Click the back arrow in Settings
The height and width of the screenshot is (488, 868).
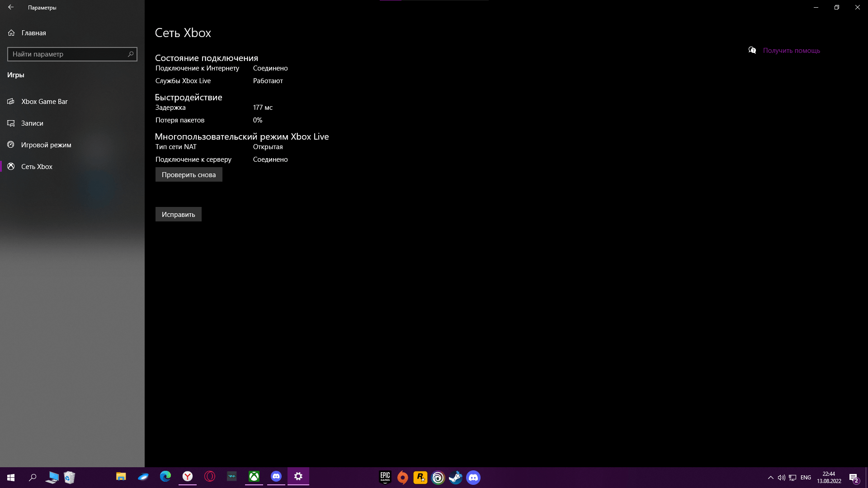pos(11,7)
